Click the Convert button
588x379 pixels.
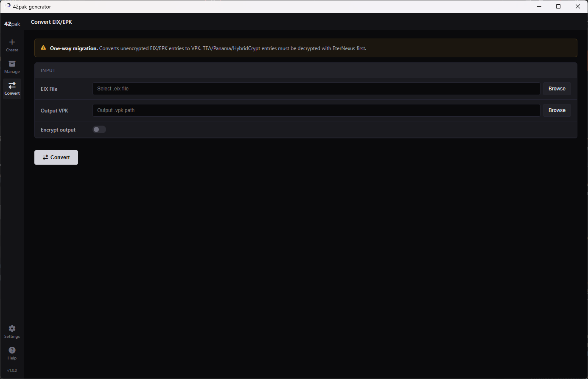coord(56,157)
